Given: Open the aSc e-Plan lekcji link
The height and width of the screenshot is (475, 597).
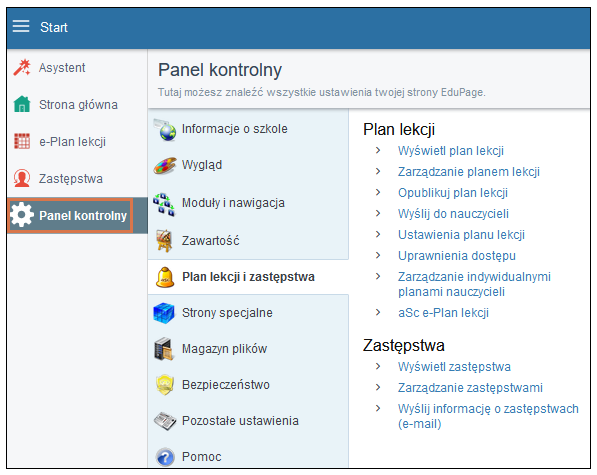Looking at the screenshot, I should click(x=443, y=312).
